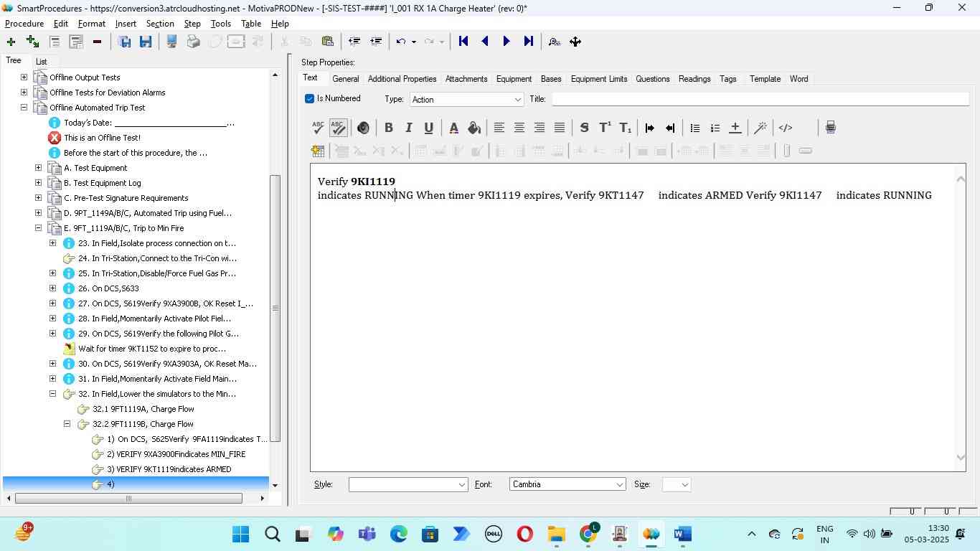Click the Find search icon in main toolbar

(x=554, y=42)
